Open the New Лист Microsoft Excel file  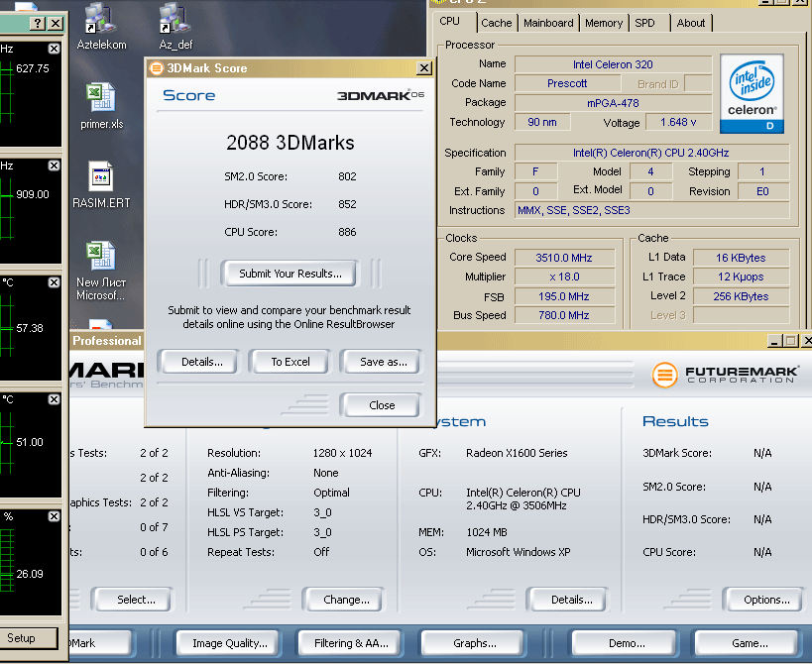pyautogui.click(x=100, y=258)
